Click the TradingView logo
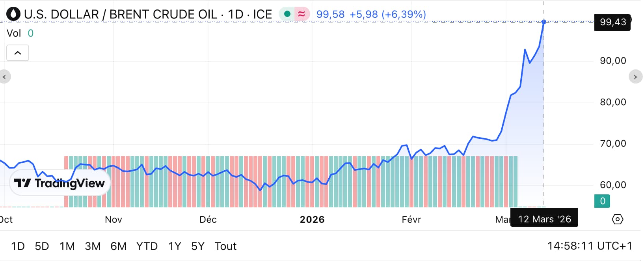The width and height of the screenshot is (644, 261). (60, 183)
